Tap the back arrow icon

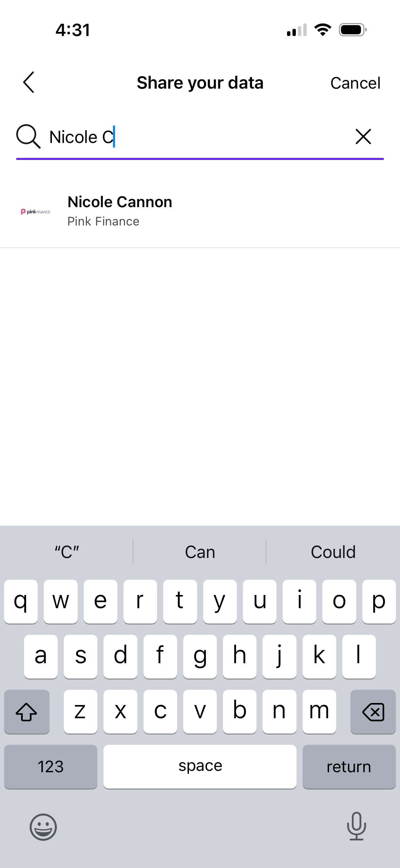pyautogui.click(x=29, y=83)
